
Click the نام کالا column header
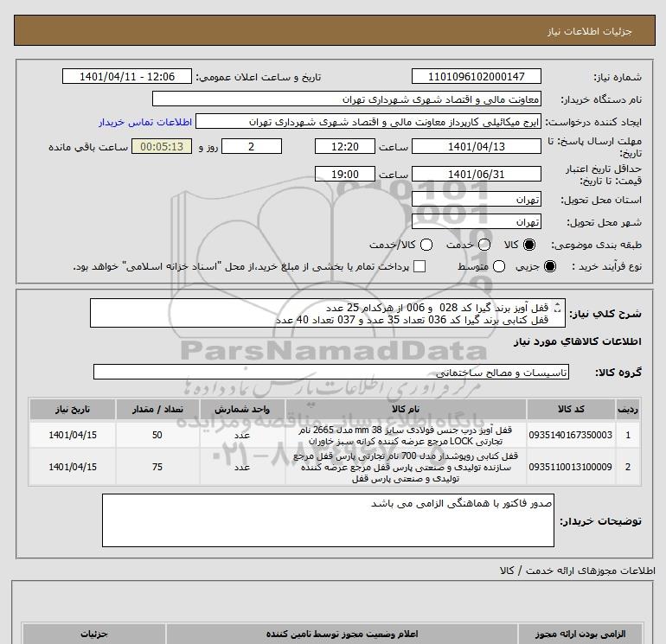(406, 409)
